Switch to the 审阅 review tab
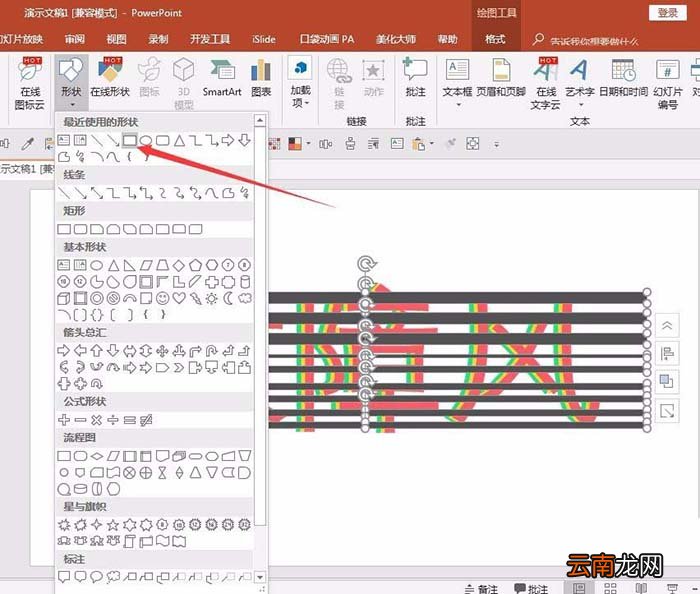700x594 pixels. [x=75, y=39]
